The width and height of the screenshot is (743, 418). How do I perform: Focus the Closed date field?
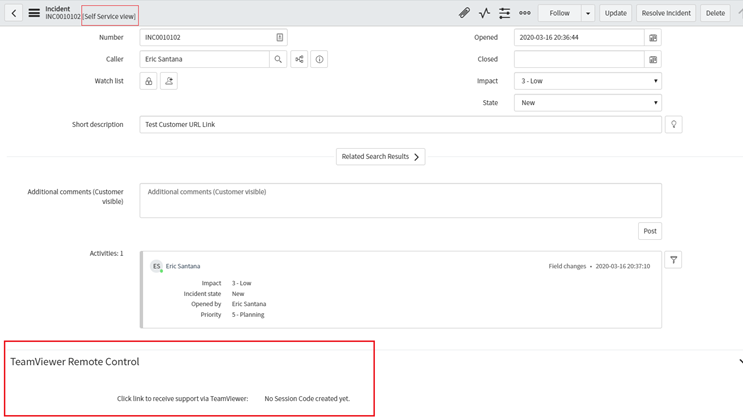[x=579, y=59]
